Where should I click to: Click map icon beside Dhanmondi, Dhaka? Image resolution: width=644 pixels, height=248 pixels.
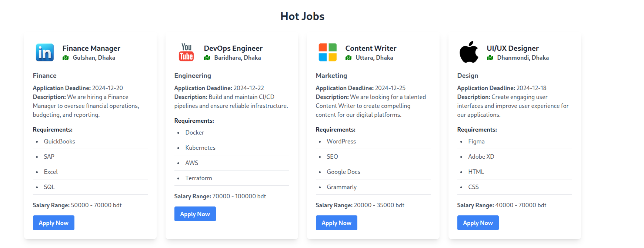pyautogui.click(x=490, y=58)
